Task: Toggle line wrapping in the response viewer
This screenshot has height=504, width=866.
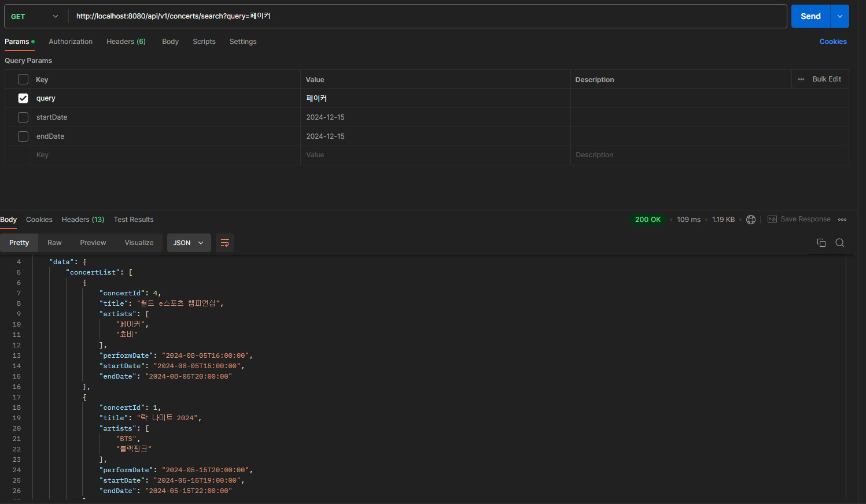Action: [225, 243]
